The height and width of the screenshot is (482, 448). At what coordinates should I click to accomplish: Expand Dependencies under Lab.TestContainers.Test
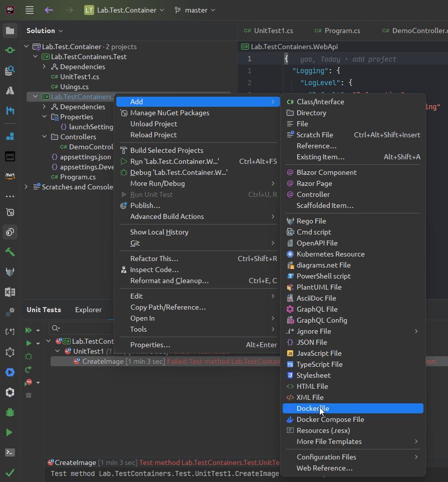pyautogui.click(x=45, y=67)
